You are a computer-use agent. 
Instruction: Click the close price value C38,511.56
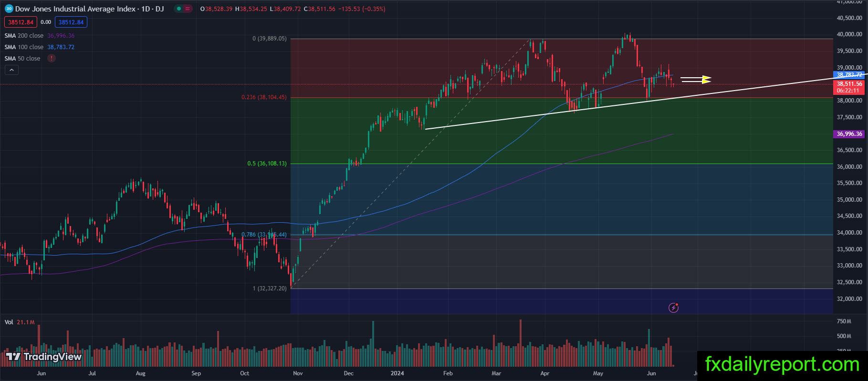pyautogui.click(x=319, y=9)
